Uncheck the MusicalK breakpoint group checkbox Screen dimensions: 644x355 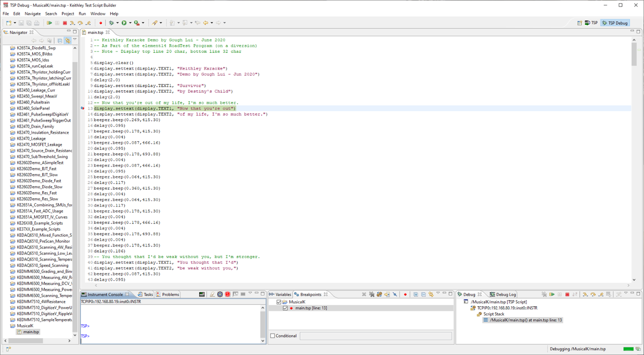[x=278, y=302]
